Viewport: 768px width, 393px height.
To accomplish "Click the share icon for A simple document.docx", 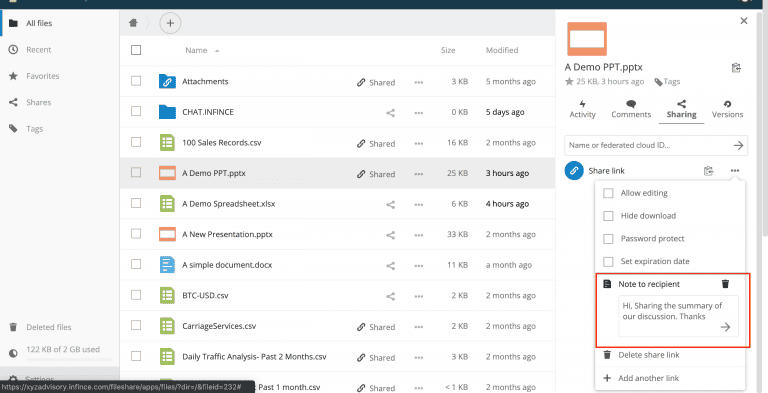I will (390, 266).
